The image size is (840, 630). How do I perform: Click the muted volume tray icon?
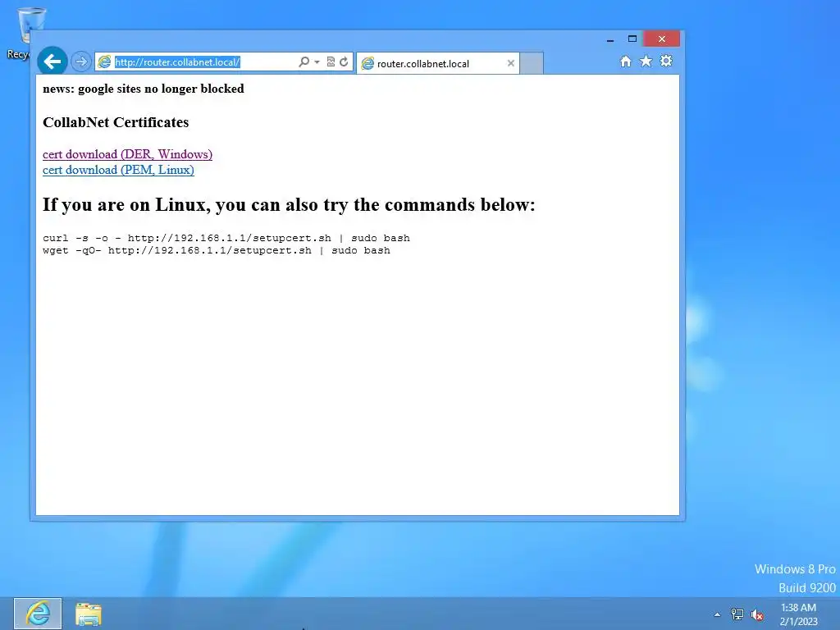click(x=757, y=614)
